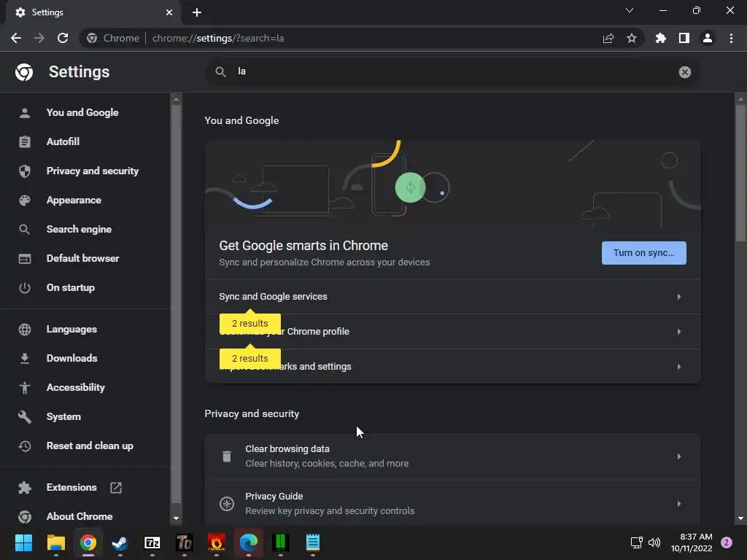Go to Autofill settings
The height and width of the screenshot is (560, 747).
pos(63,141)
